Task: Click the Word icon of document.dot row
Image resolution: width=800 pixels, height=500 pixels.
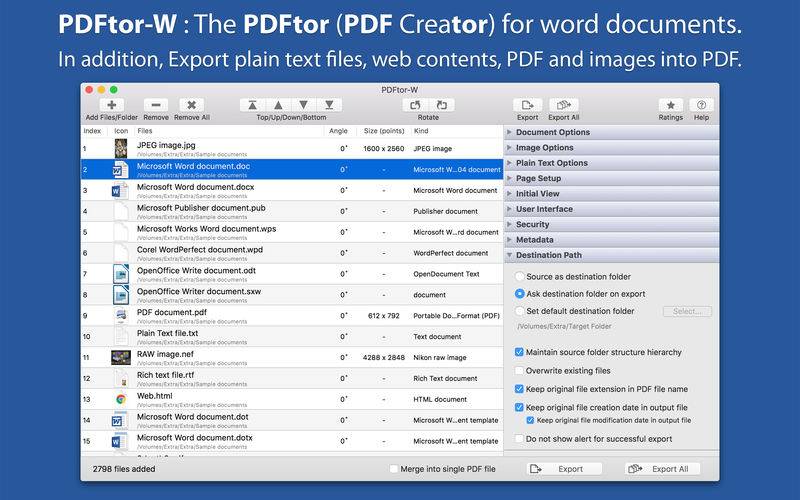Action: [x=120, y=420]
